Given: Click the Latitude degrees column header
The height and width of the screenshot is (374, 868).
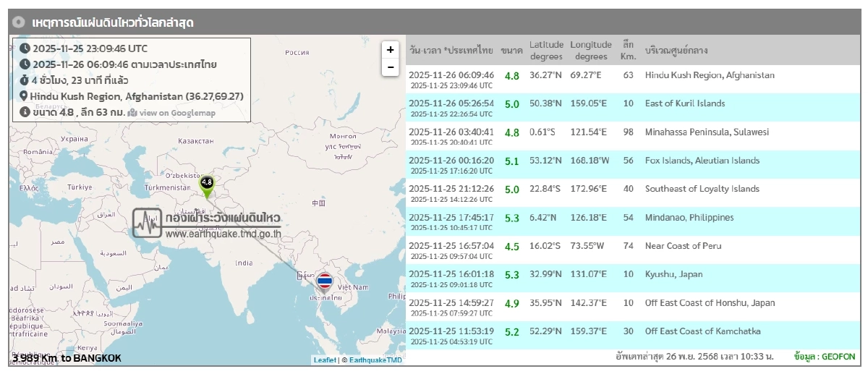Looking at the screenshot, I should click(546, 51).
